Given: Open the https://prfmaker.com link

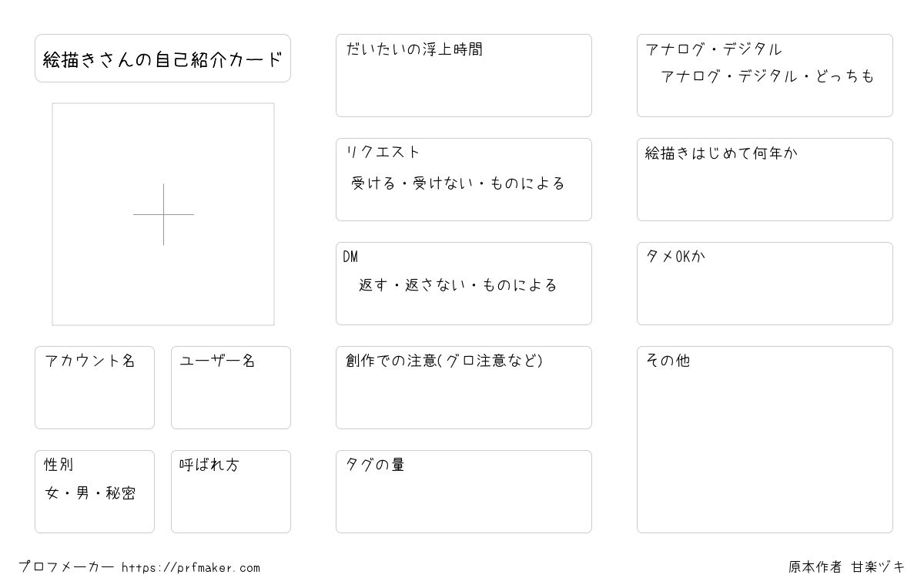Looking at the screenshot, I should [x=191, y=568].
